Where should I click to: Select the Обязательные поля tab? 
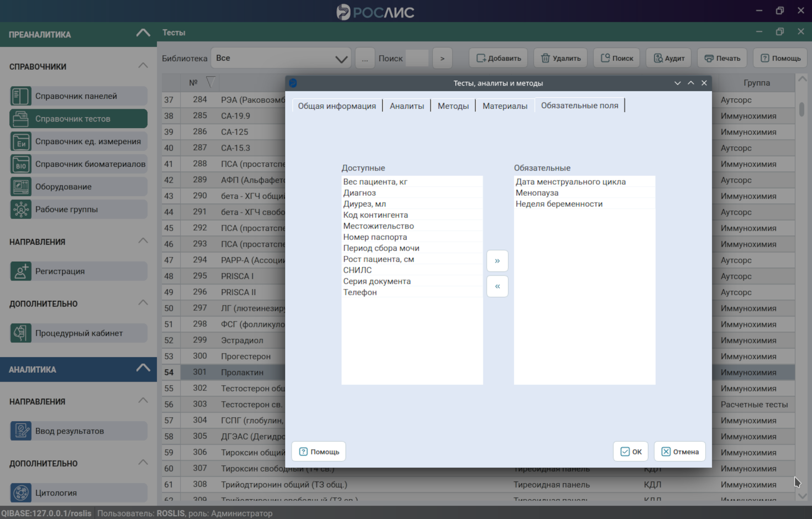coord(579,105)
